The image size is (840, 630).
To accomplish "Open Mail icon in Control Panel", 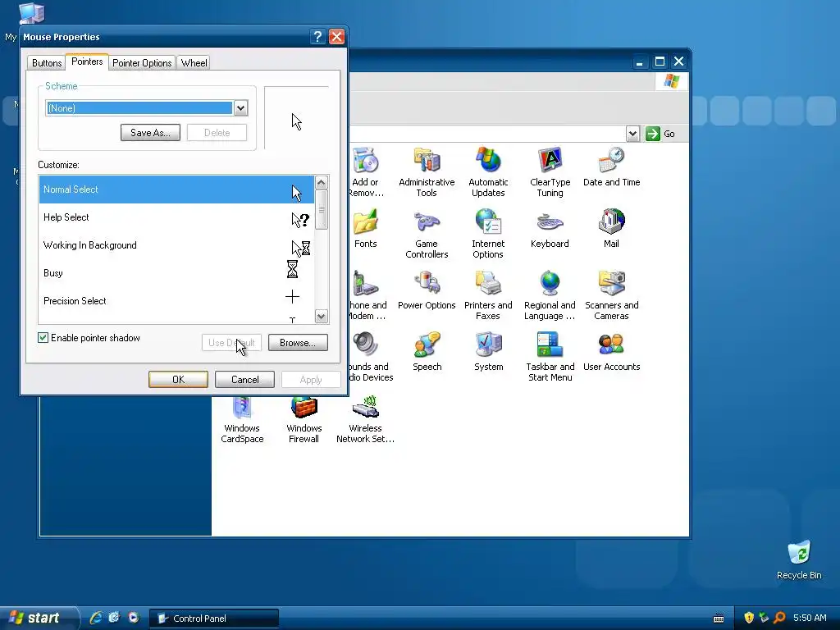I will tap(611, 229).
